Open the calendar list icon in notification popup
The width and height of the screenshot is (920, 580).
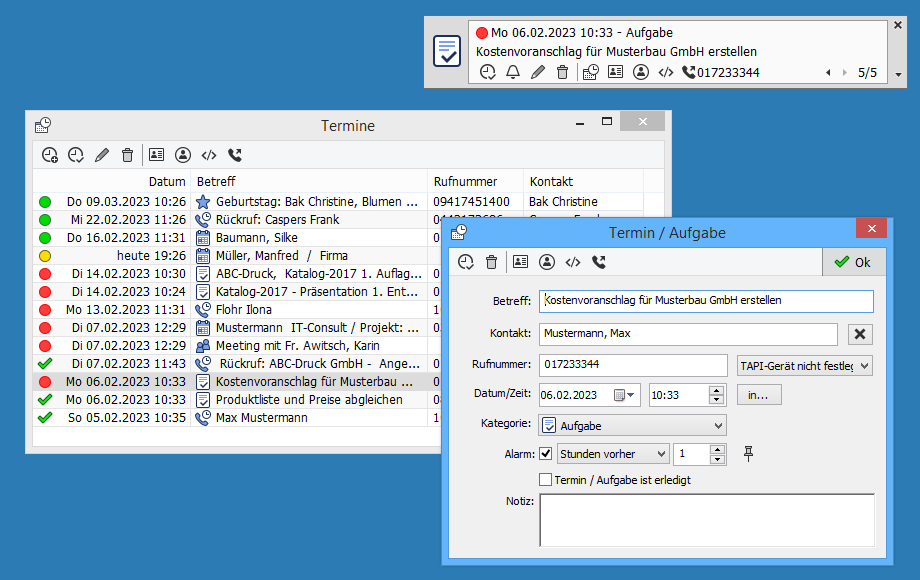[x=590, y=72]
